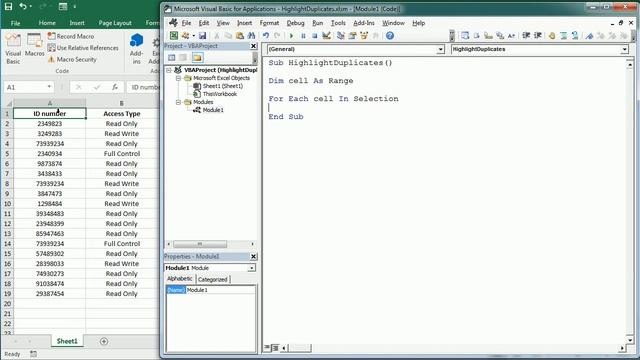This screenshot has height=360, width=640.
Task: Select ThisWorkbook in project tree
Action: click(220, 94)
